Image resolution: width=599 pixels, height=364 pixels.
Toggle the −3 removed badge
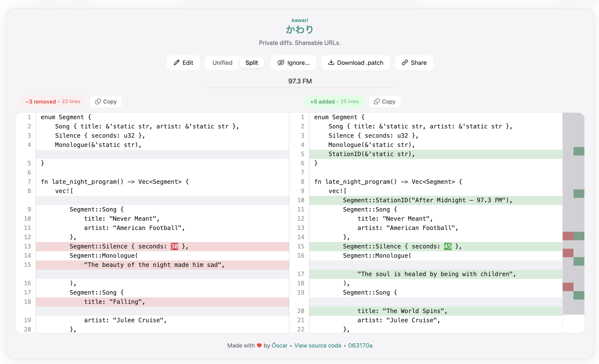(x=53, y=102)
